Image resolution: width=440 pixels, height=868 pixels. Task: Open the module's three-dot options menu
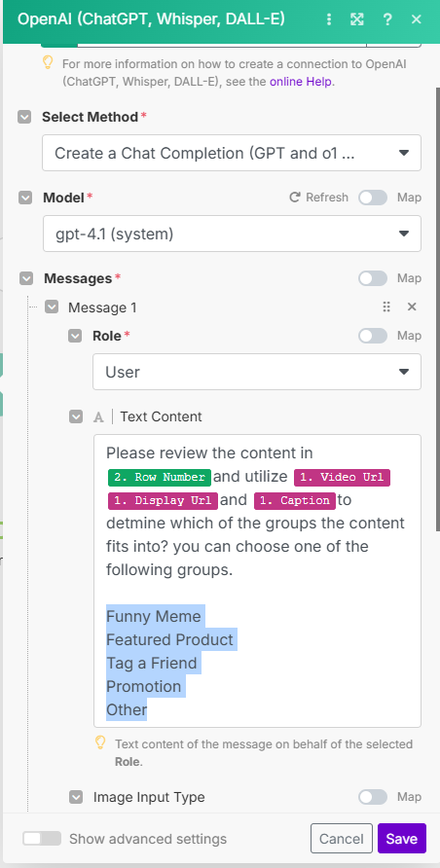(329, 19)
